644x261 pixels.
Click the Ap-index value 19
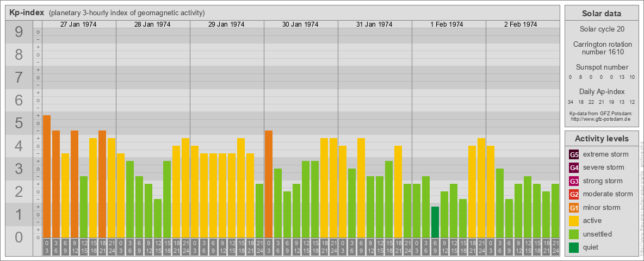click(611, 102)
